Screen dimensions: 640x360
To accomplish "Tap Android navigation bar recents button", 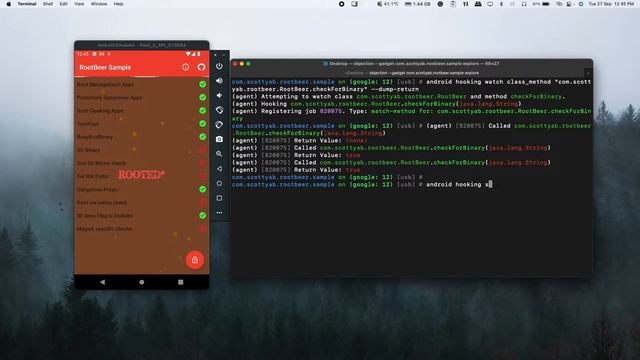I will pyautogui.click(x=180, y=282).
